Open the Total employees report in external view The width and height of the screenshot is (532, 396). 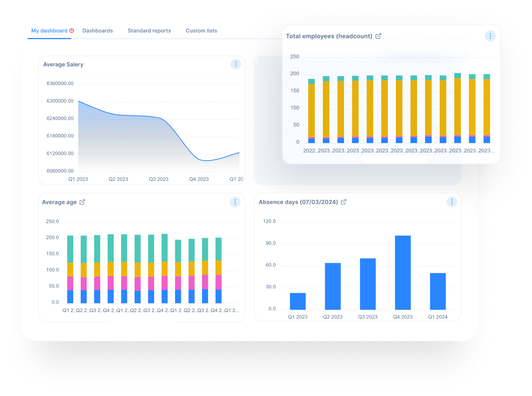[378, 36]
